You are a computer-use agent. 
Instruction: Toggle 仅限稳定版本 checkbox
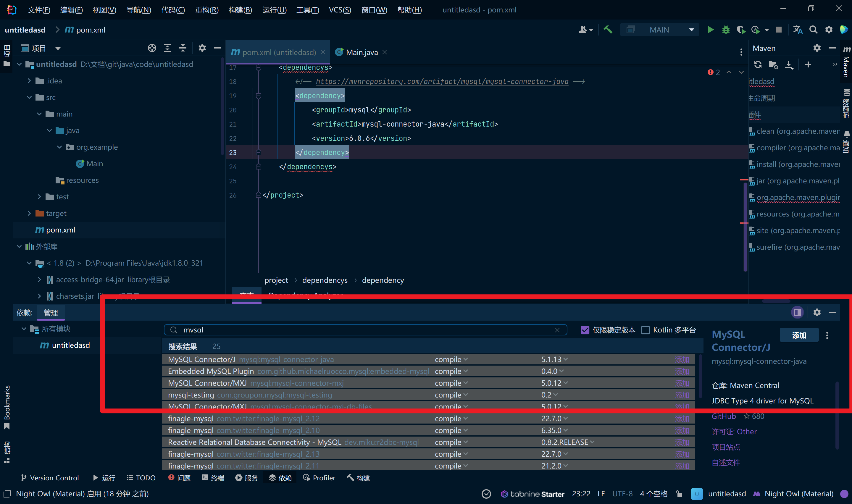pyautogui.click(x=585, y=330)
